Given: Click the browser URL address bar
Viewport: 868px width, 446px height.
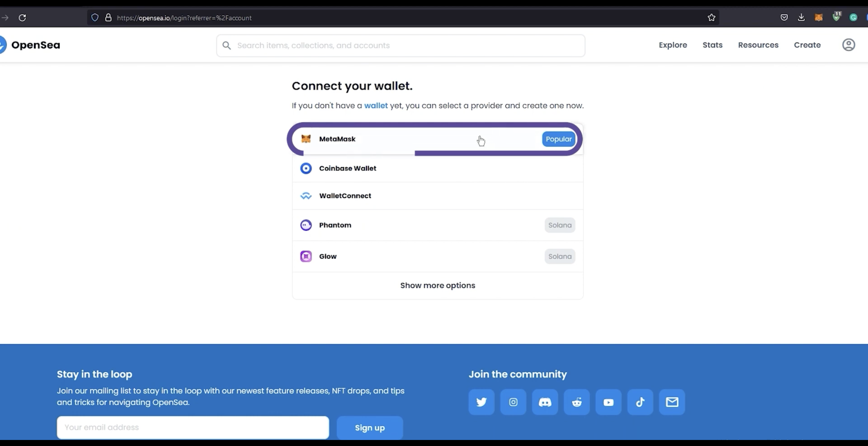Looking at the screenshot, I should pyautogui.click(x=403, y=17).
